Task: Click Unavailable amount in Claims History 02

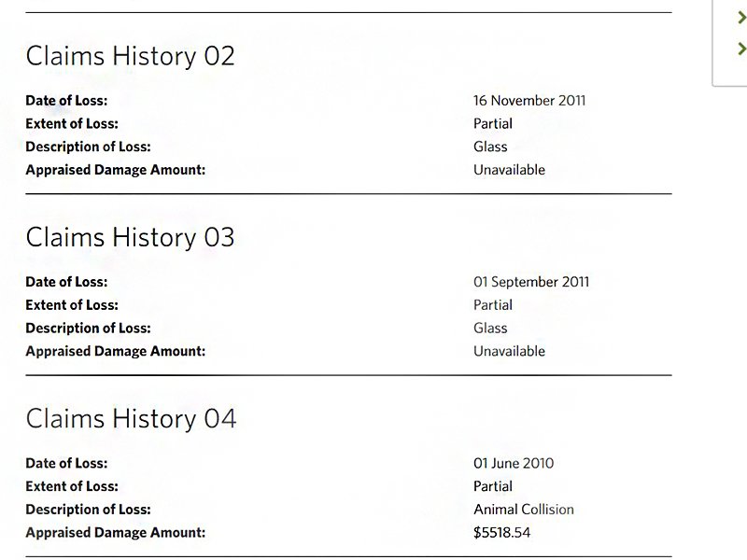Action: pos(509,170)
